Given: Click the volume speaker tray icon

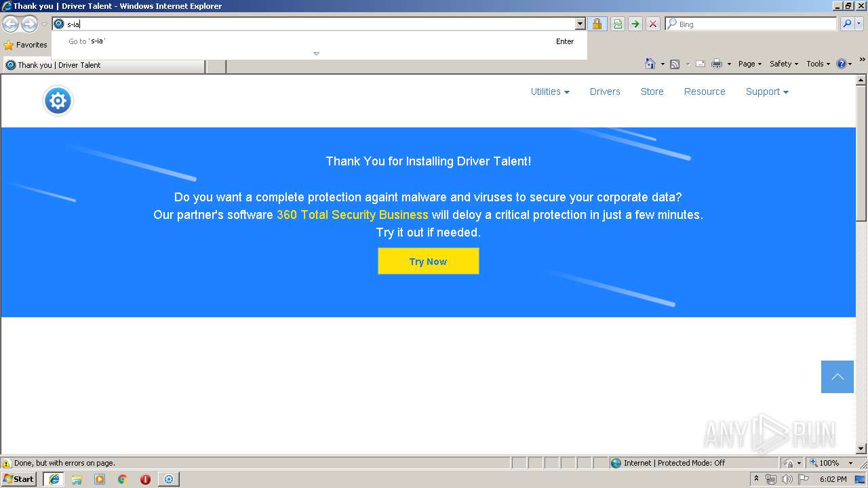Looking at the screenshot, I should (x=787, y=479).
